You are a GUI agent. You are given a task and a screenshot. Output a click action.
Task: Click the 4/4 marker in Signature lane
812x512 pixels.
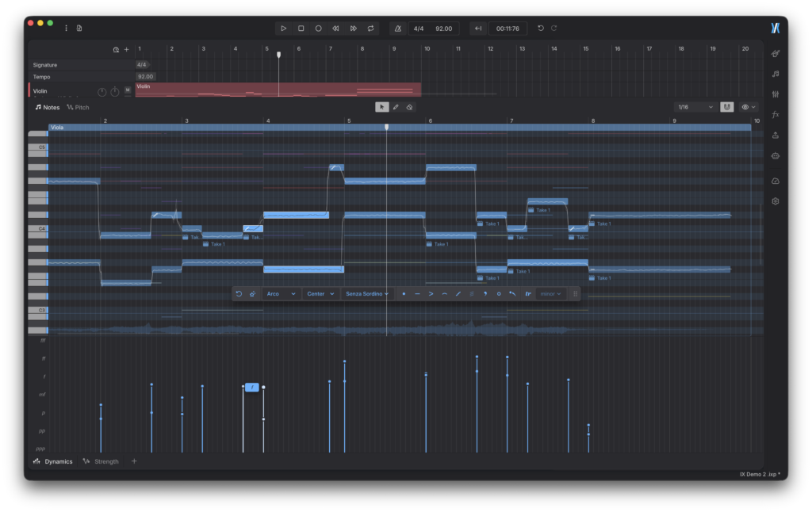click(142, 65)
